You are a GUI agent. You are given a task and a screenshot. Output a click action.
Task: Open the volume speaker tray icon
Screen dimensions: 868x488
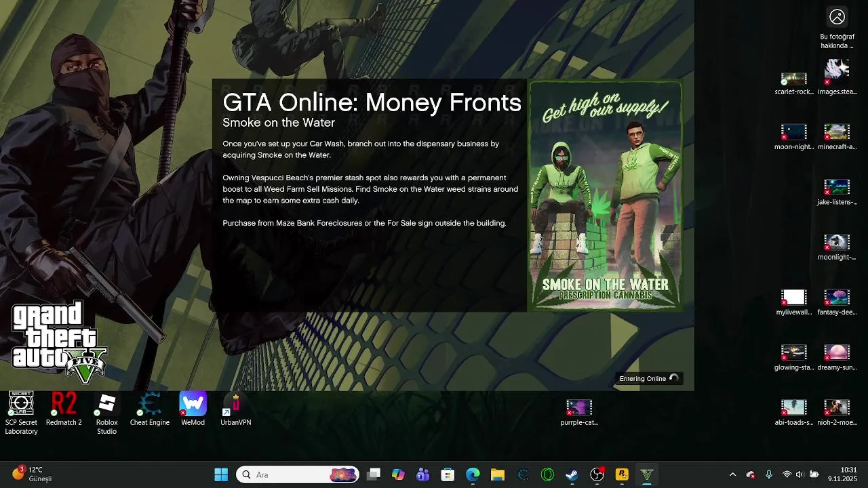(800, 474)
